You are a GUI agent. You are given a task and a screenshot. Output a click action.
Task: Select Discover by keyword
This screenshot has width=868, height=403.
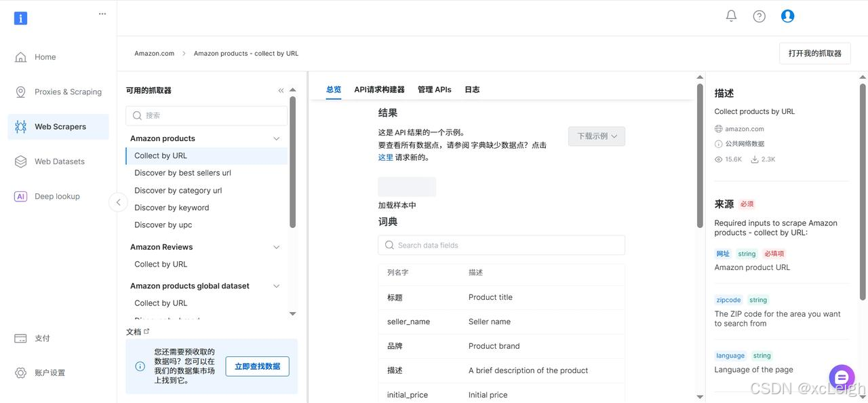172,208
